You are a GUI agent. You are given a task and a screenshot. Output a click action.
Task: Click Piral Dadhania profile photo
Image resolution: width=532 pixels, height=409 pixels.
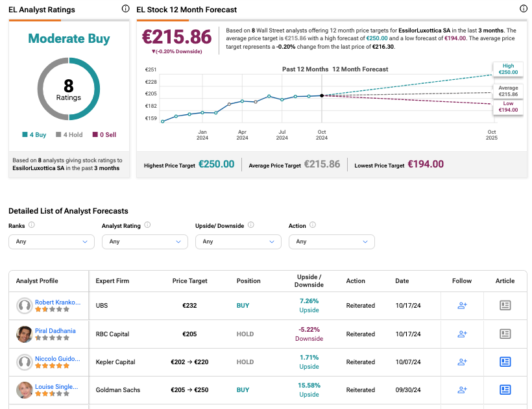pyautogui.click(x=25, y=334)
